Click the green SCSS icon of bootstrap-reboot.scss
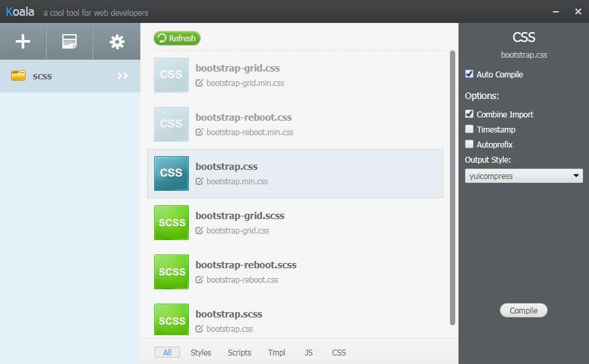This screenshot has height=364, width=589. click(x=171, y=272)
